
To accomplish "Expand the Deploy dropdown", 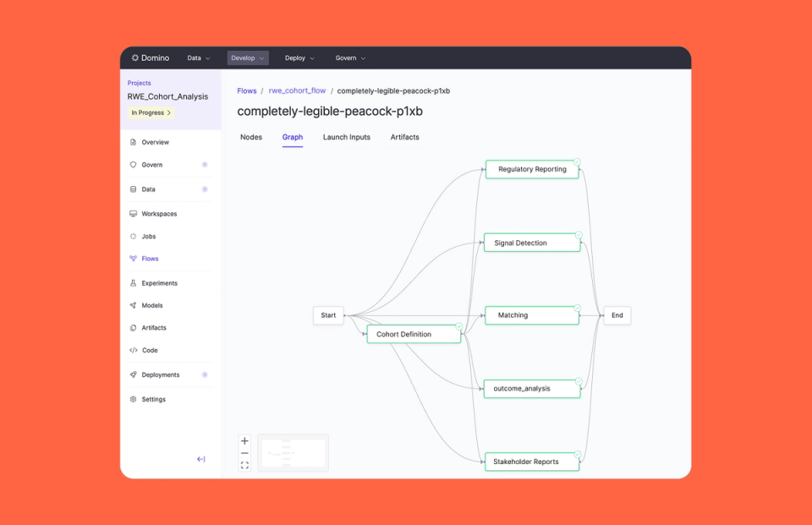I will click(x=299, y=57).
